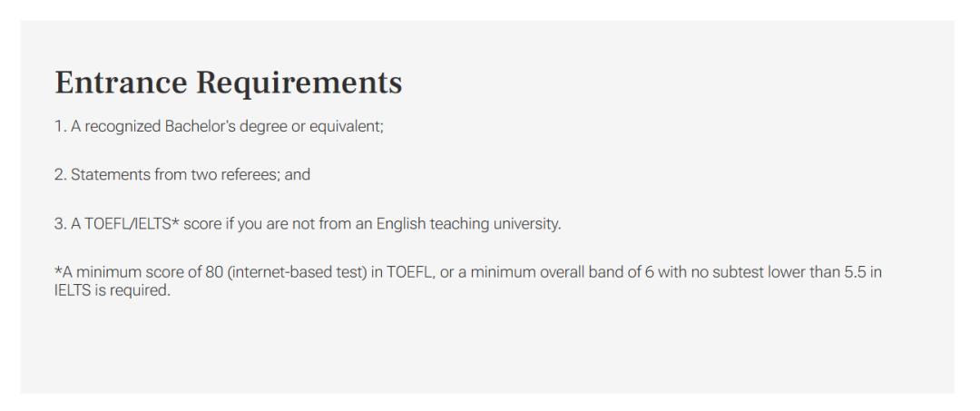Click the word 'Entrance' in the heading

tap(122, 83)
